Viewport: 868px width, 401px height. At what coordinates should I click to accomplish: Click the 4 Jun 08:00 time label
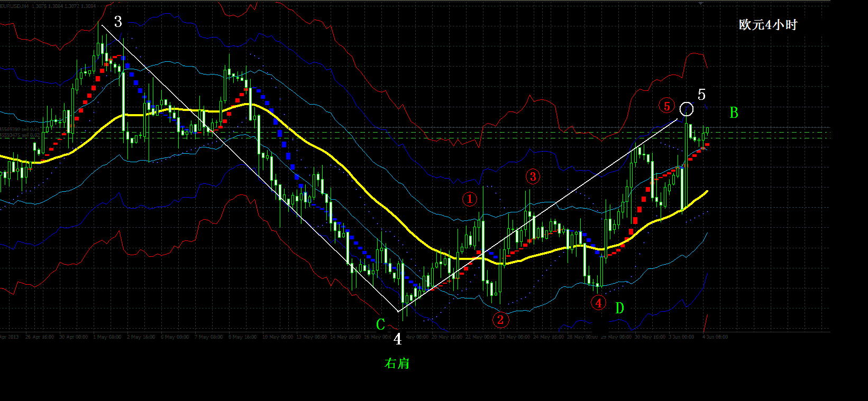(715, 337)
